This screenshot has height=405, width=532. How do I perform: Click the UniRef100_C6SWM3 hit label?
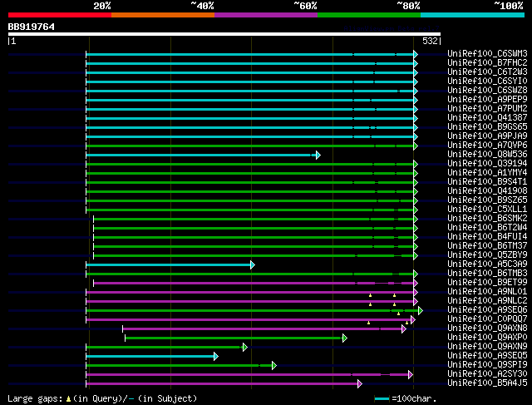[x=487, y=53]
